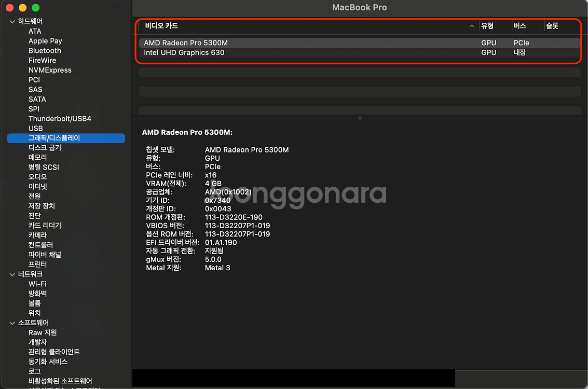Select 비활성화된 소프트웨어 in the sidebar
Image resolution: width=588 pixels, height=389 pixels.
point(60,382)
